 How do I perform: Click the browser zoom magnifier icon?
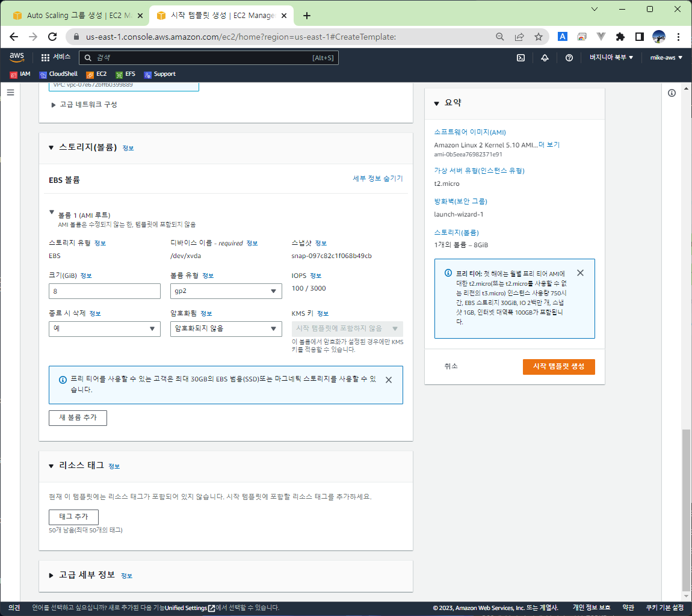click(x=499, y=37)
